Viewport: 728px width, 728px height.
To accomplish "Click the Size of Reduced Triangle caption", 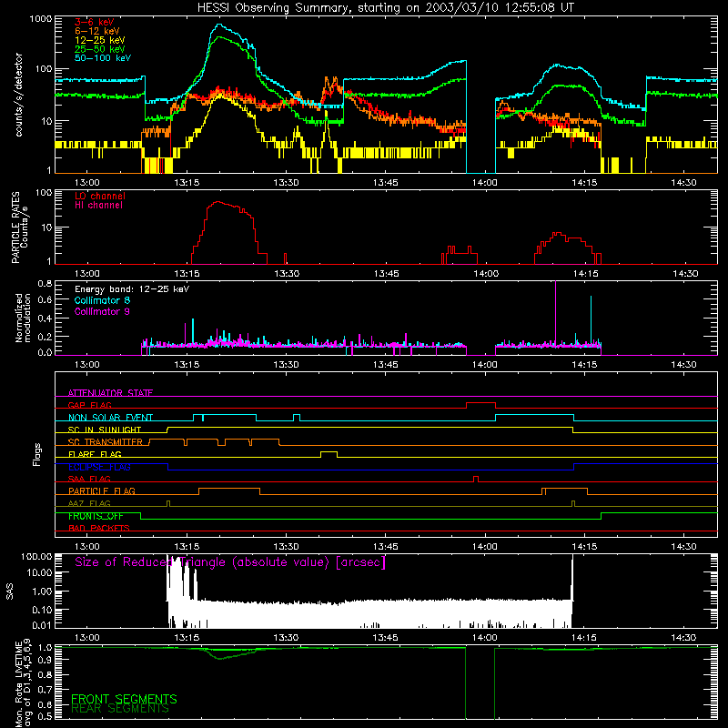I will tap(230, 562).
